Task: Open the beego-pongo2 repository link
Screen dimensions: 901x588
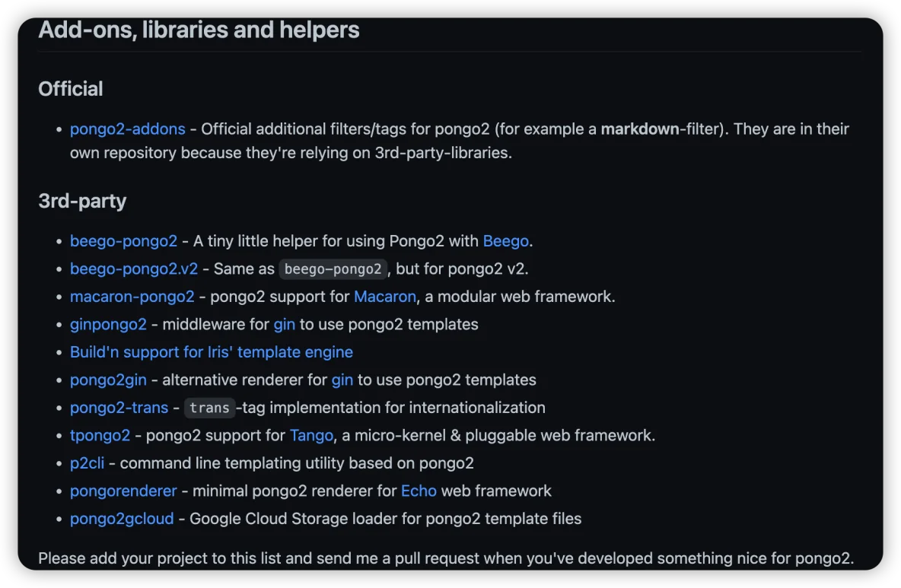Action: pos(123,240)
